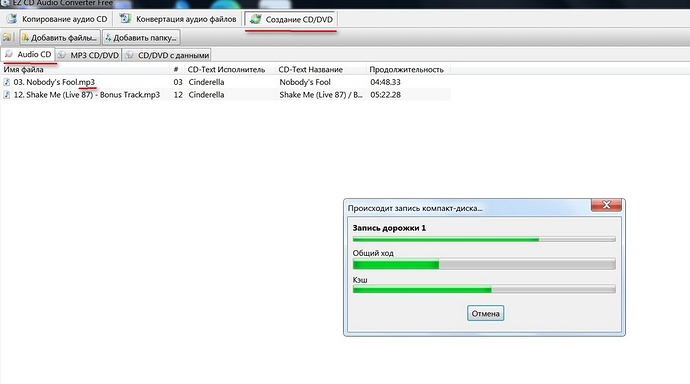Click the Audio CD tab disc icon
Screen dimensions: 690x384
[9, 54]
